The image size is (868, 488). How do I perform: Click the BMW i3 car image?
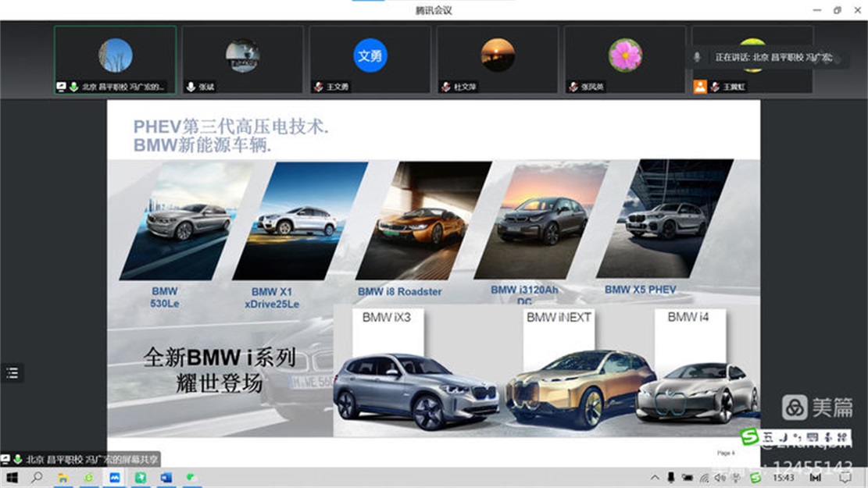coord(541,220)
